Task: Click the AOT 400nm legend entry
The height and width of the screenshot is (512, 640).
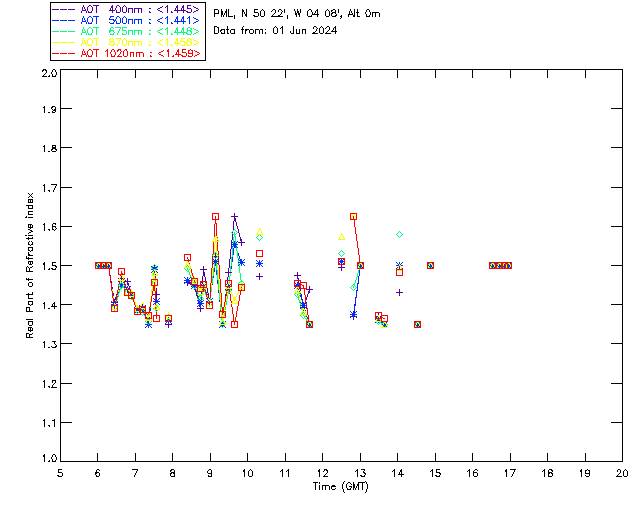Action: (126, 9)
